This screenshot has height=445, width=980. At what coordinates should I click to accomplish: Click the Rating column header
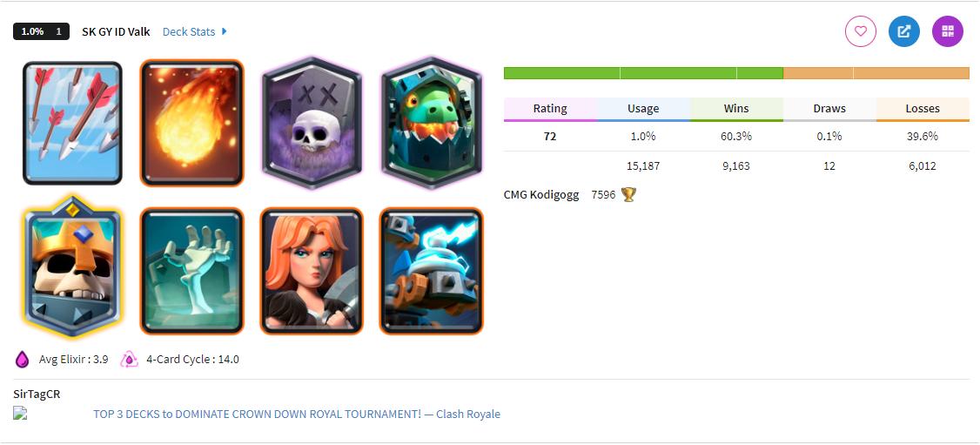coord(550,109)
